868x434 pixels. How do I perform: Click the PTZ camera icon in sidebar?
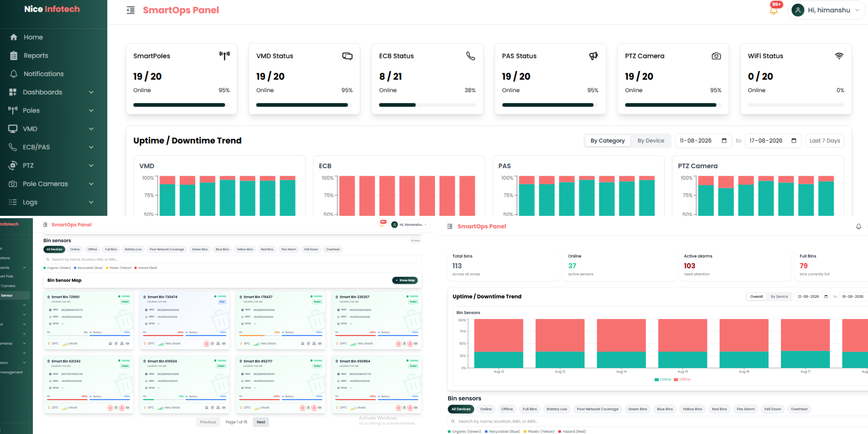pos(13,165)
